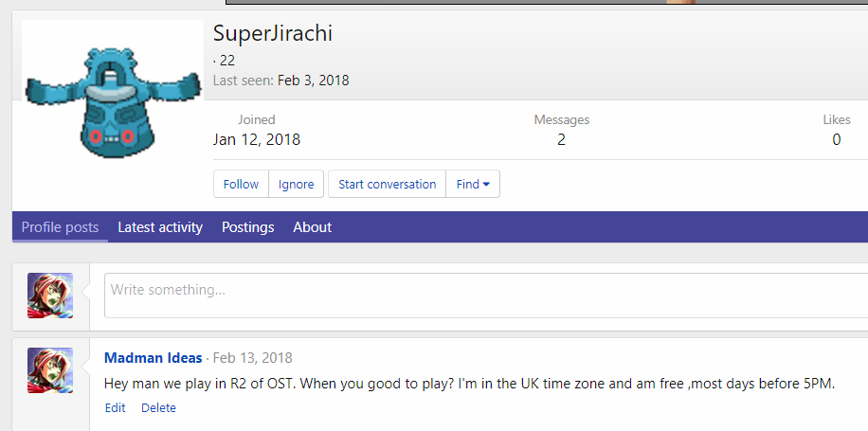Click the number 22 under the username
868x431 pixels.
click(x=227, y=61)
